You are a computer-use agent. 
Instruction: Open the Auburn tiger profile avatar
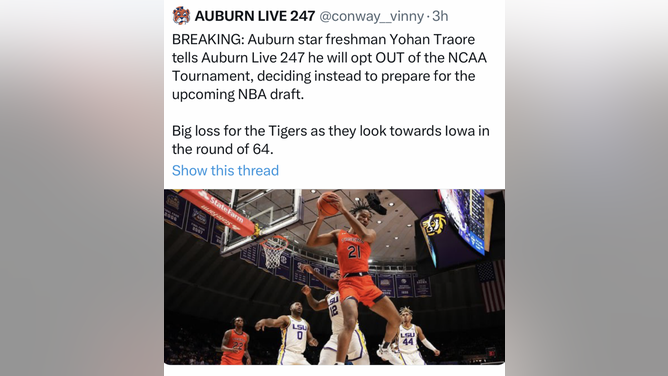[x=181, y=16]
